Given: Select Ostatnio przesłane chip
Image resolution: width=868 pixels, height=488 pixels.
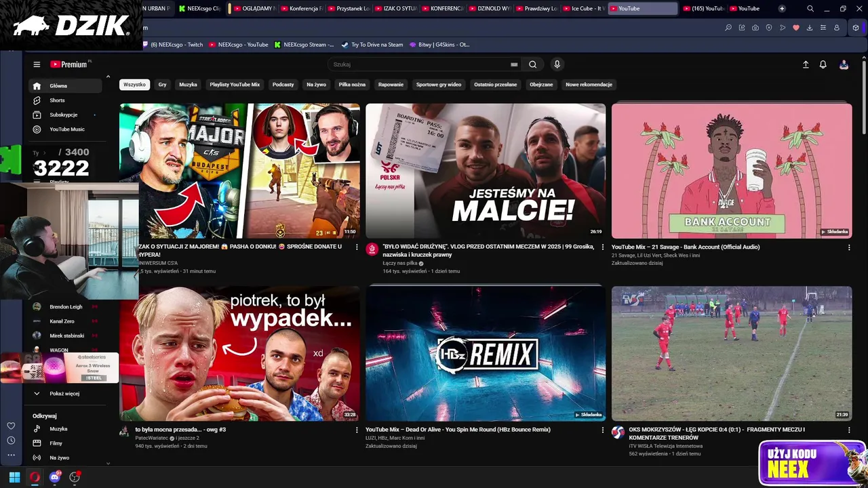Looking at the screenshot, I should [x=495, y=85].
